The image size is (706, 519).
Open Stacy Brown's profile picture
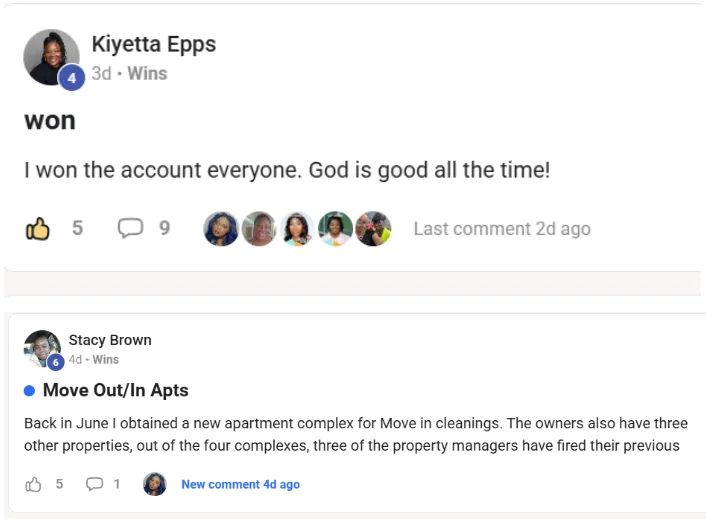tap(42, 348)
